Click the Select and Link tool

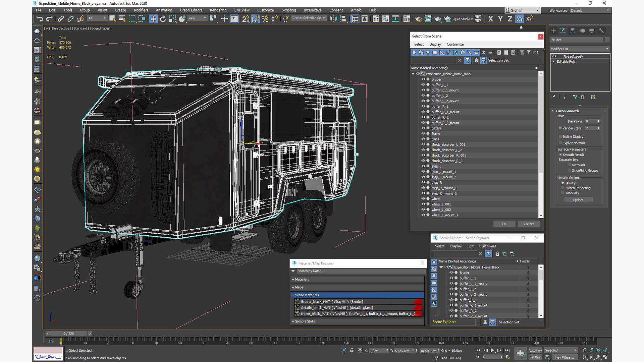point(61,19)
